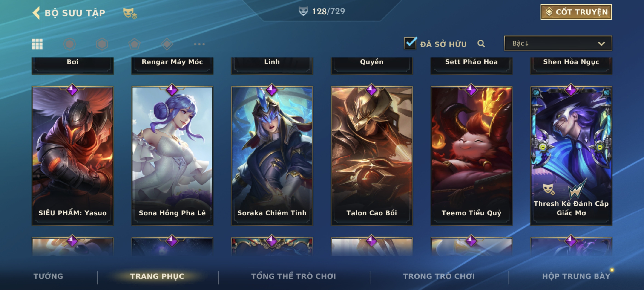Screen dimensions: 644x290
Task: Select the diamond rarity filter icon
Action: point(167,44)
